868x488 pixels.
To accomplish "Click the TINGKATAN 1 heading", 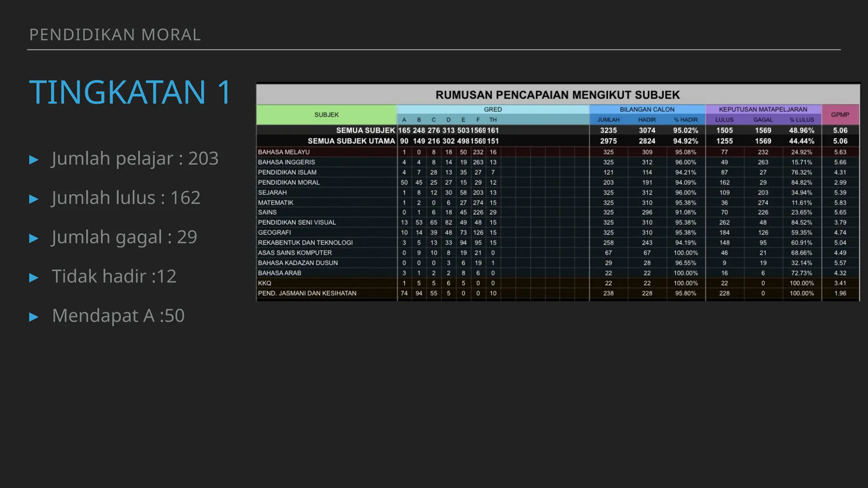I will (130, 92).
